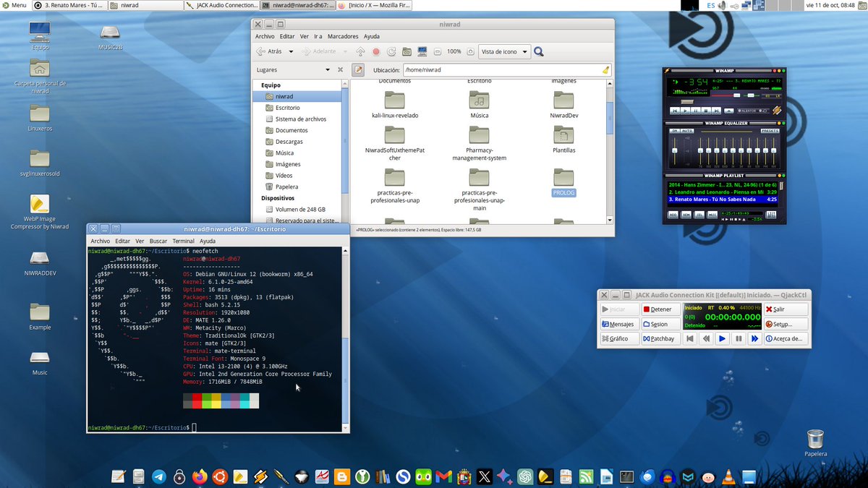This screenshot has width=868, height=488.
Task: Click Salir to quit QjackCtl
Action: coord(786,309)
